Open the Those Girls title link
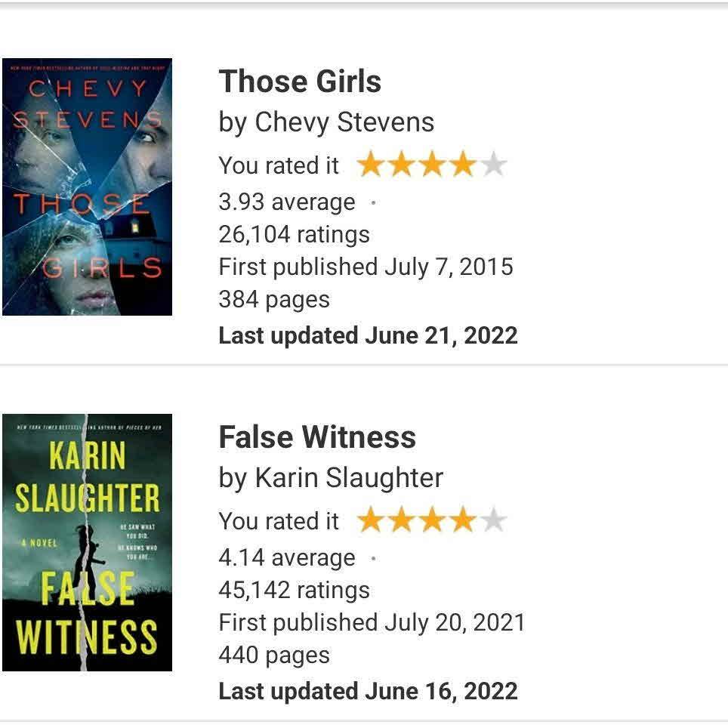The height and width of the screenshot is (728, 728). click(300, 82)
